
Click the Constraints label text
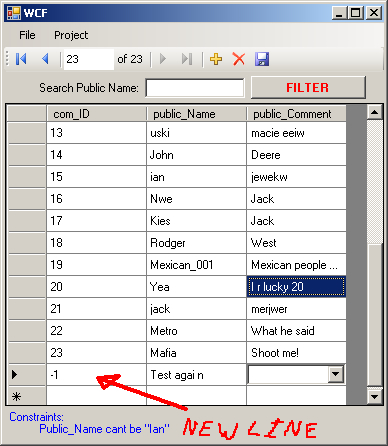point(36,417)
